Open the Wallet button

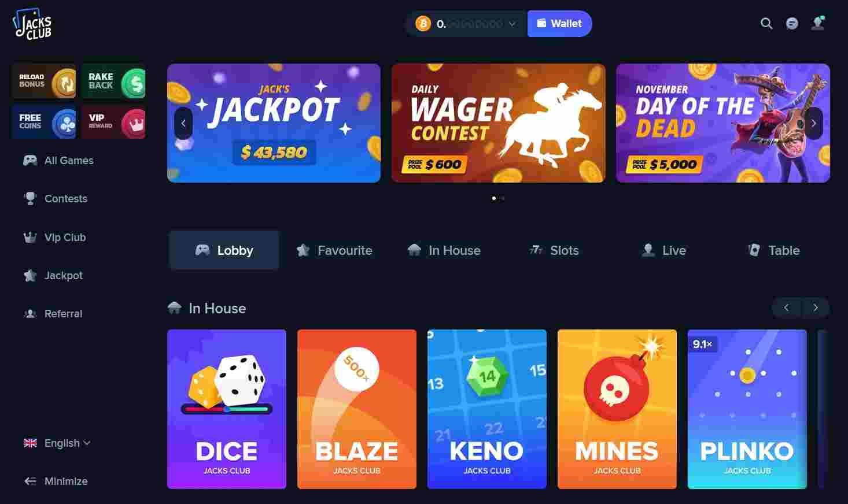coord(559,24)
